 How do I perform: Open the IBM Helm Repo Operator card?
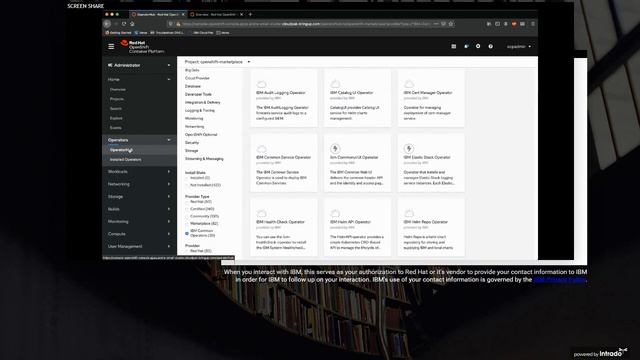point(431,227)
